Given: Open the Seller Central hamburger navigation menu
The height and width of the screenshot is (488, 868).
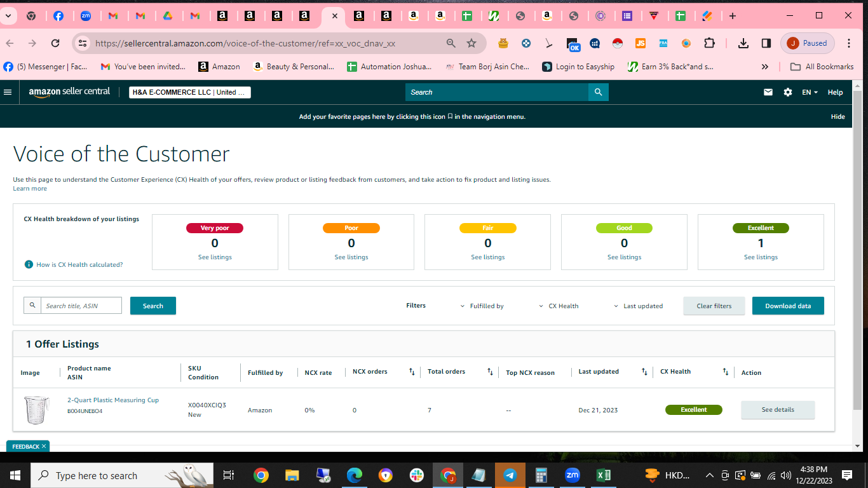Looking at the screenshot, I should pos(8,92).
